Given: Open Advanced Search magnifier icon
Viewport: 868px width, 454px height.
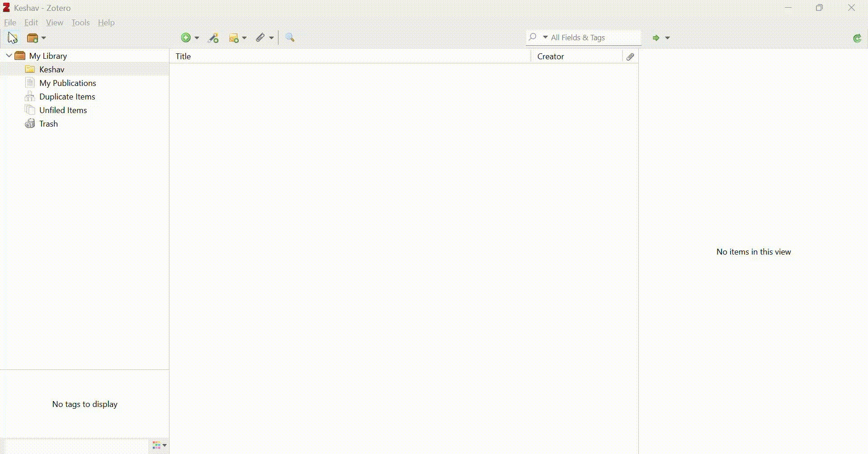Looking at the screenshot, I should 290,38.
